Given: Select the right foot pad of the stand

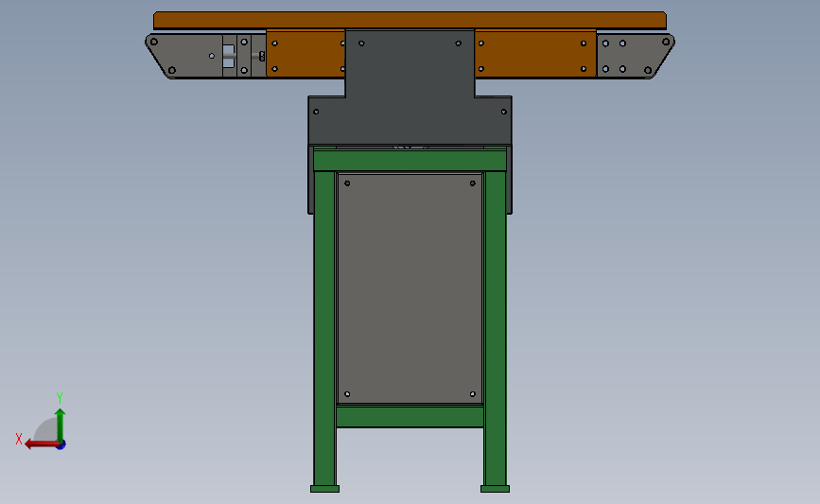Looking at the screenshot, I should click(x=496, y=489).
